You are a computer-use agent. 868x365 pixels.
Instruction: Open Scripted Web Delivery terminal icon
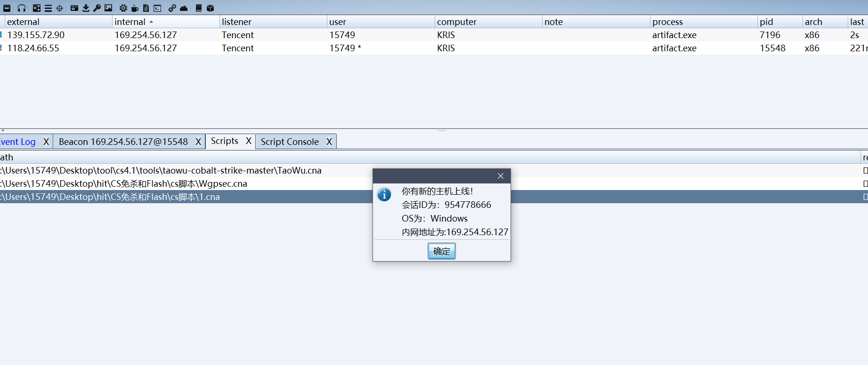[157, 8]
